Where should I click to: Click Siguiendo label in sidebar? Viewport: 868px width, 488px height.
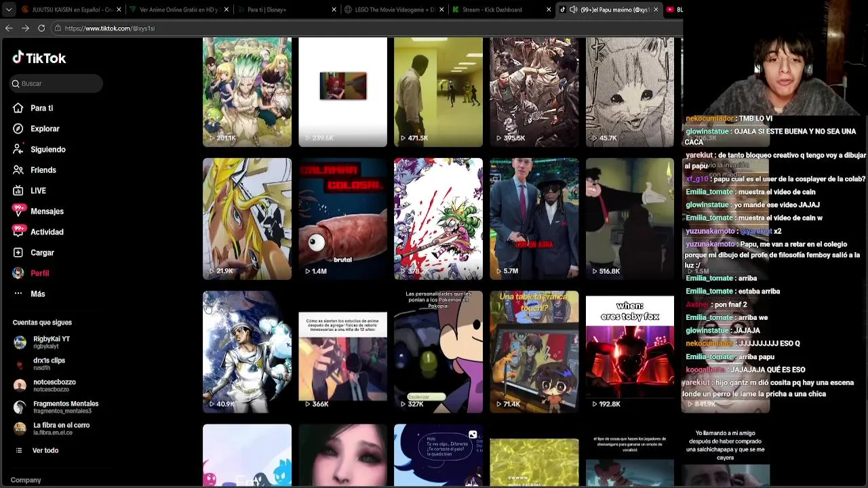pyautogui.click(x=48, y=149)
